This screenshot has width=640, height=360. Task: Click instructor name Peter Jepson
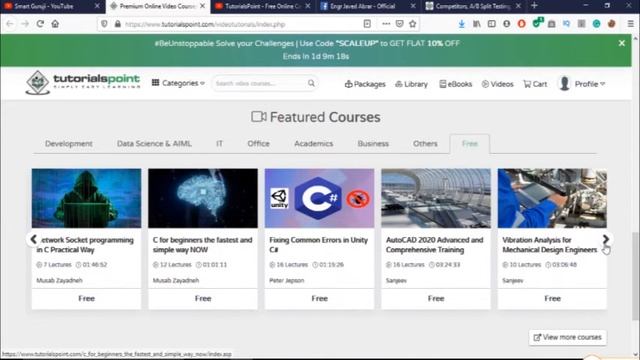click(287, 280)
